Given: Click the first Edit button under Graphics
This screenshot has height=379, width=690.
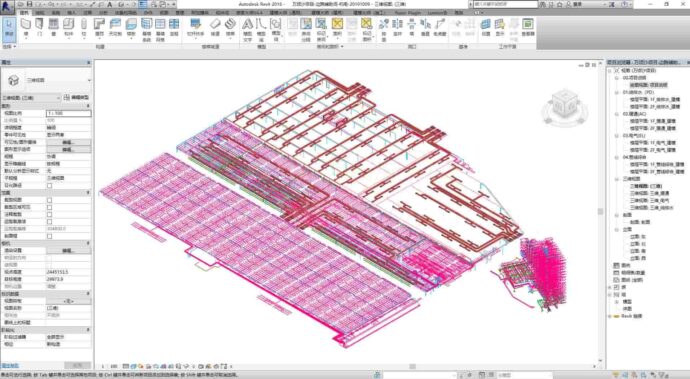Looking at the screenshot, I should pyautogui.click(x=69, y=142).
